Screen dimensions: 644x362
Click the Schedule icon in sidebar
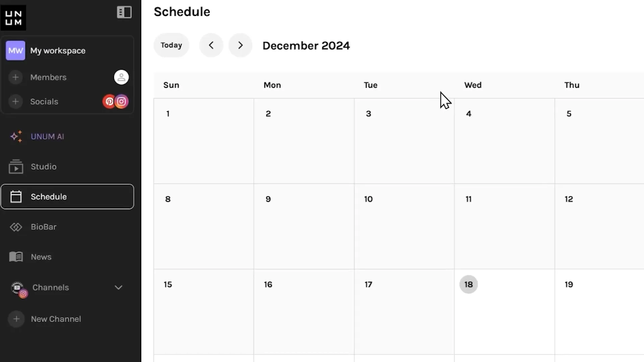pyautogui.click(x=15, y=197)
